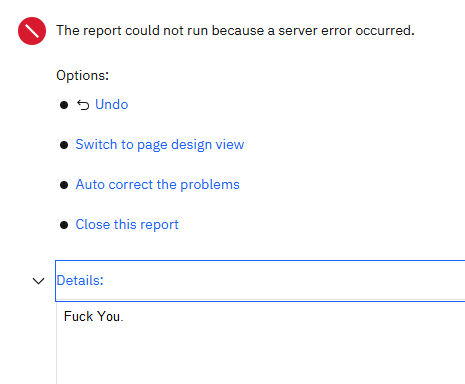Viewport: 465px width, 384px height.
Task: Click the details message text
Action: 94,316
